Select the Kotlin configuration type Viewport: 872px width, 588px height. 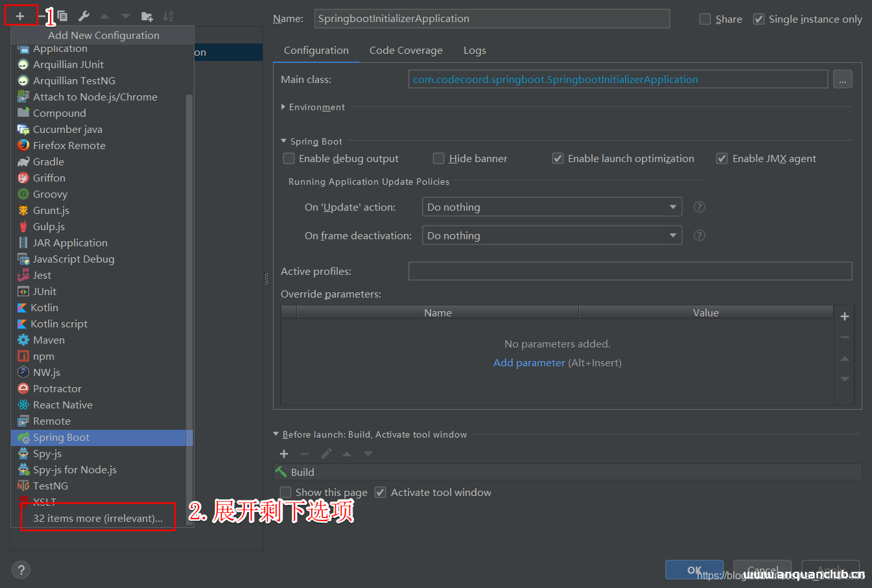(x=44, y=307)
